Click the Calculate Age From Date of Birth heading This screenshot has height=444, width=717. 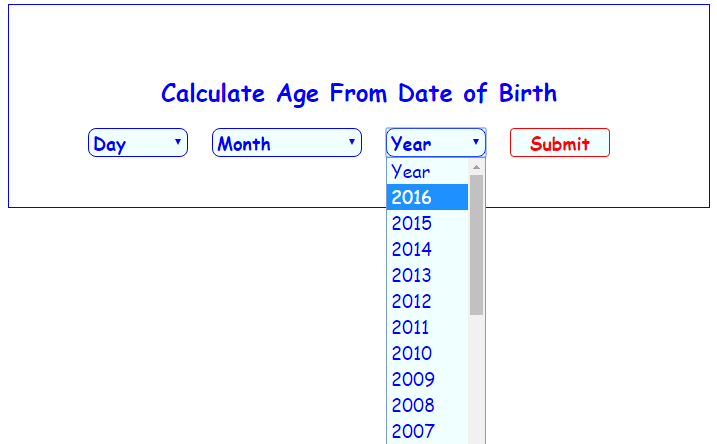pyautogui.click(x=359, y=94)
